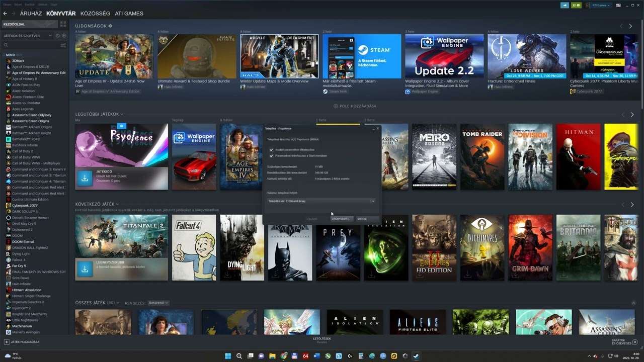Open the Súgó menu

pos(54,4)
